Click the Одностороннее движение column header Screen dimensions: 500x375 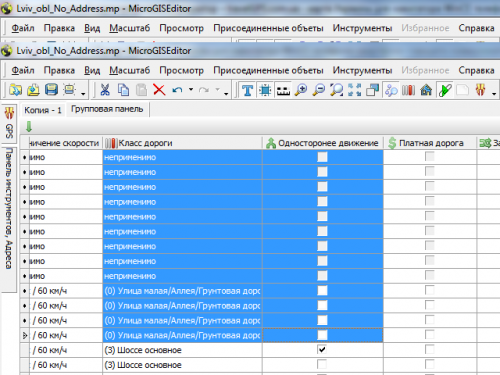323,143
